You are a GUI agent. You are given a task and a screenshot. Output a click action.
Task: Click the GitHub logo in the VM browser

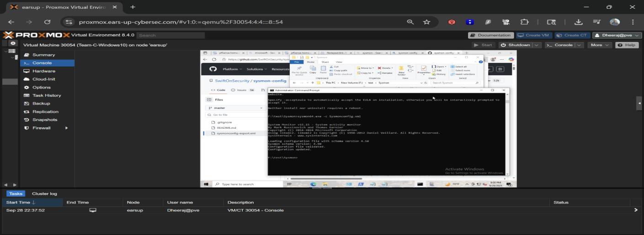coord(213,69)
